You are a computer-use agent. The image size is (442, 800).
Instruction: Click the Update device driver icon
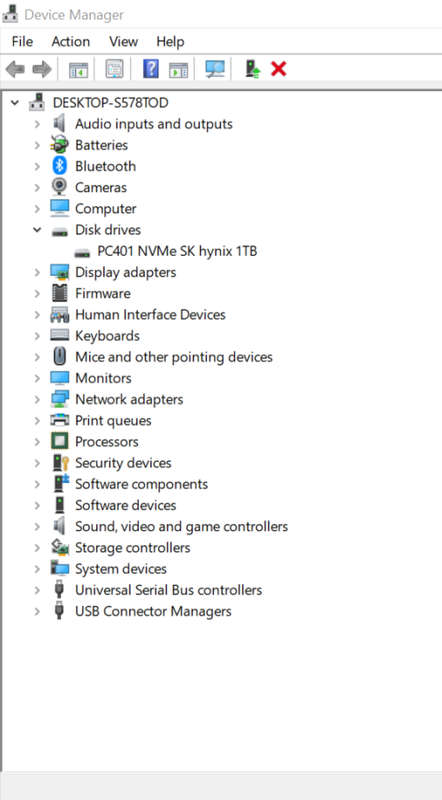tap(253, 69)
